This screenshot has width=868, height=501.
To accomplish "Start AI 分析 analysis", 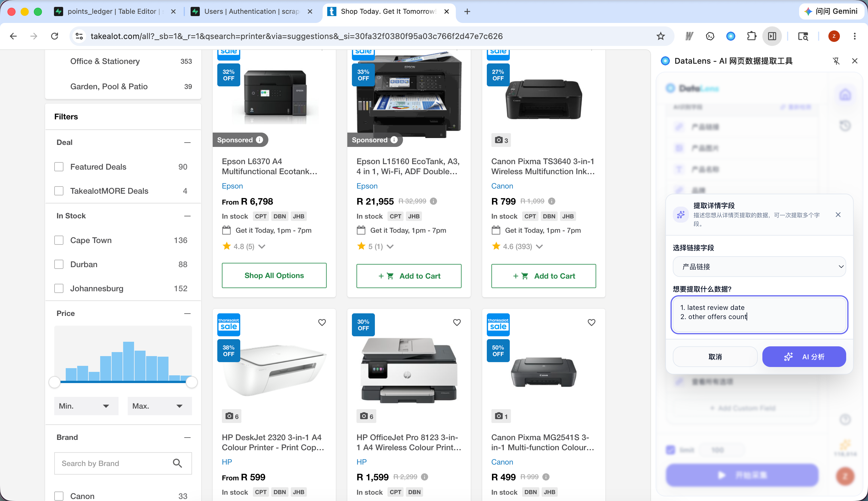I will pyautogui.click(x=804, y=357).
